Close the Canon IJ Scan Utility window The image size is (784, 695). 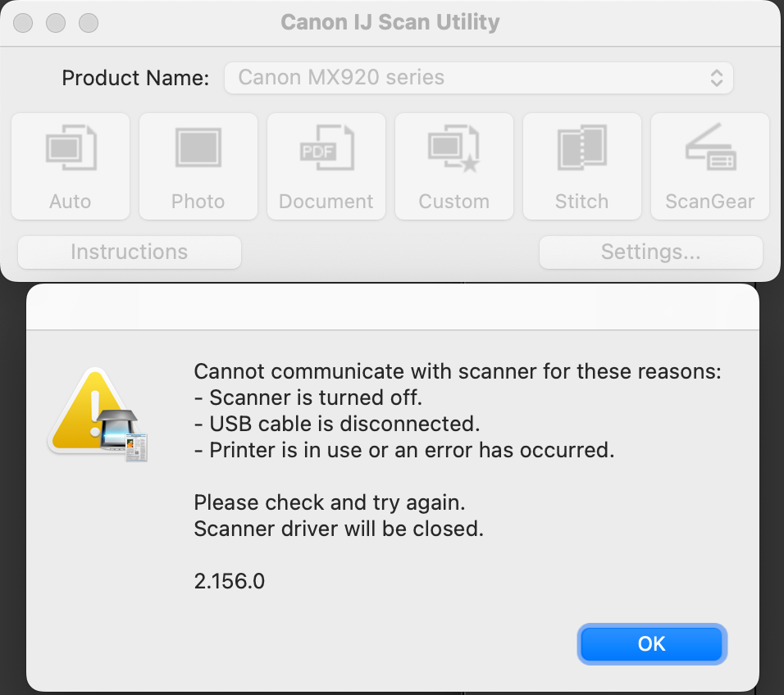[24, 22]
